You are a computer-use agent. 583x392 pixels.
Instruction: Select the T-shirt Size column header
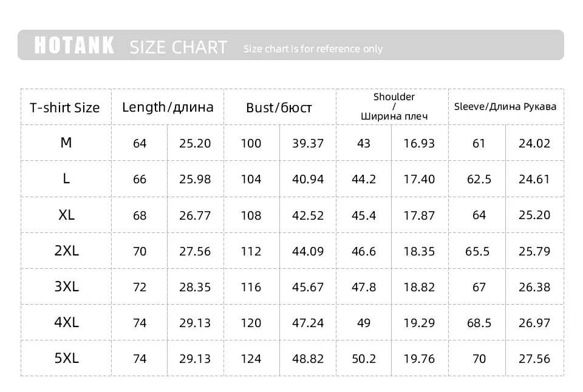tap(65, 108)
